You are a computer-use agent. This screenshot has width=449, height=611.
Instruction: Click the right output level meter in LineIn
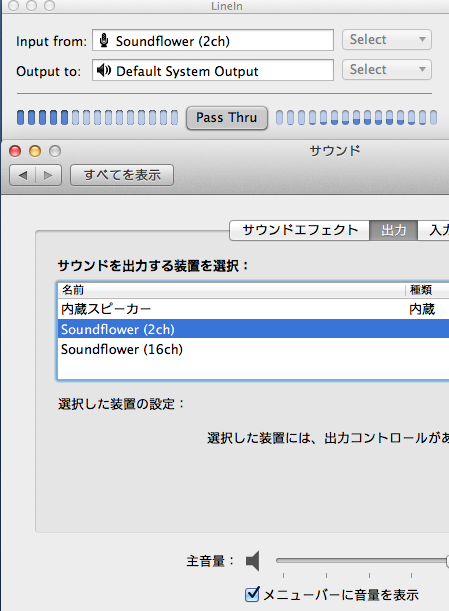356,117
